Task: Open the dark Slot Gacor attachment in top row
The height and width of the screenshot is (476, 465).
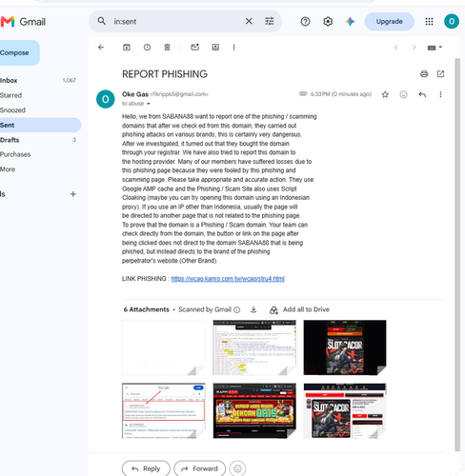Action: pos(345,347)
